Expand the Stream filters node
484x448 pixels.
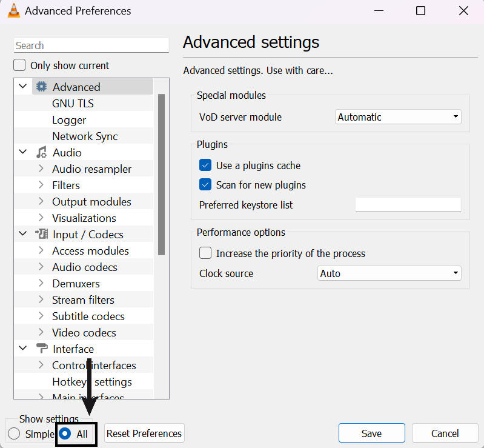[x=41, y=299]
